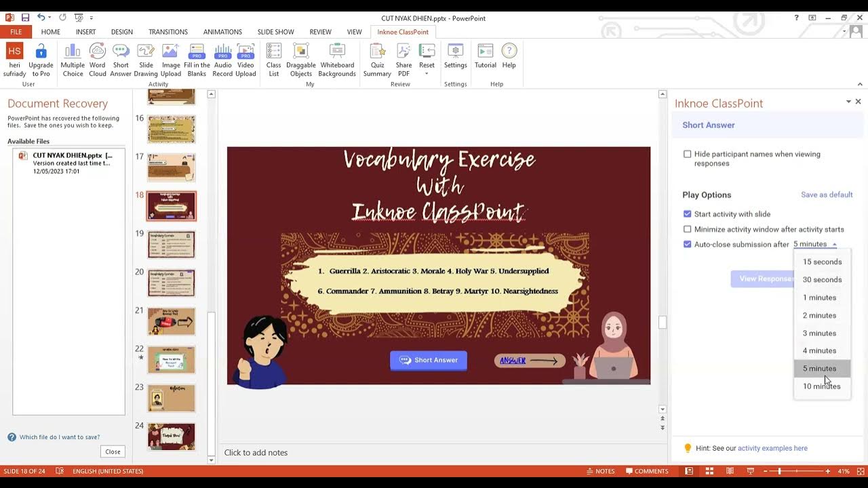The height and width of the screenshot is (488, 868).
Task: Choose 1 minutes option
Action: pos(822,298)
